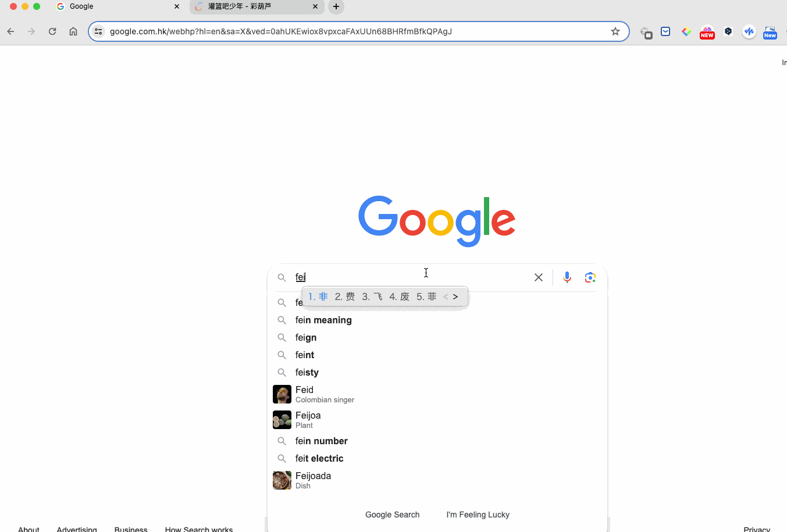Screen dimensions: 787x532
Task: Select suggestion feisty
Action: tap(437, 373)
